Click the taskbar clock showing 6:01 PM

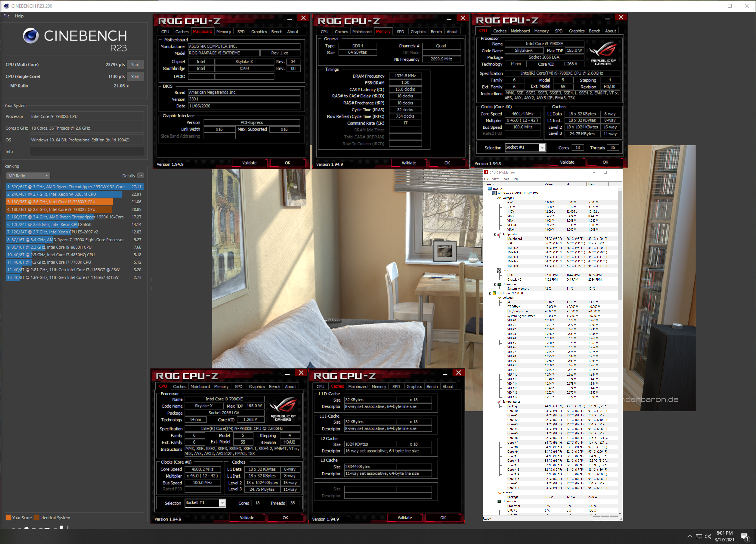(725, 536)
